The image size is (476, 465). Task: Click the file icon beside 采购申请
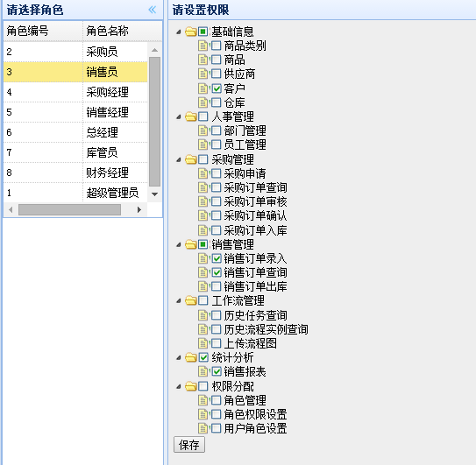pos(202,173)
